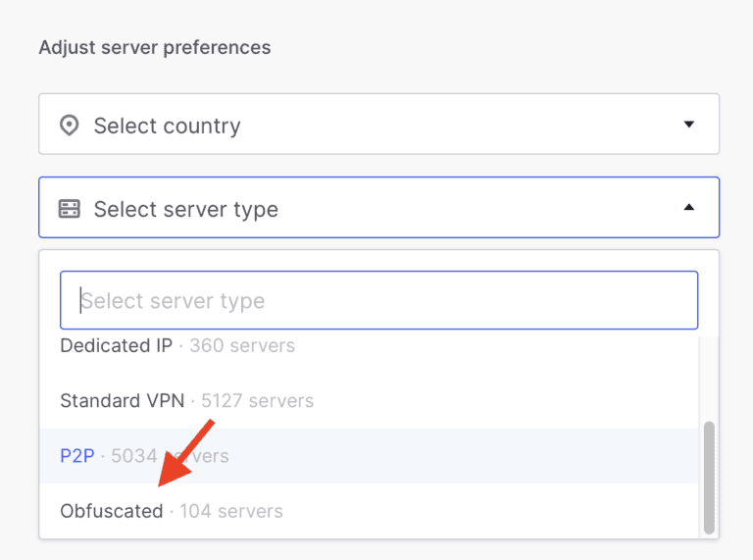Click the "Adjust server preferences" heading
Screen dimensions: 753x560
[154, 47]
